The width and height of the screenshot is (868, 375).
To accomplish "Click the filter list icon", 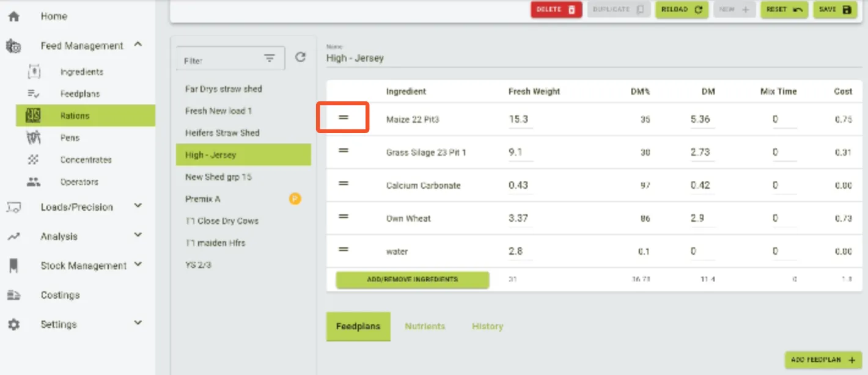I will click(270, 58).
